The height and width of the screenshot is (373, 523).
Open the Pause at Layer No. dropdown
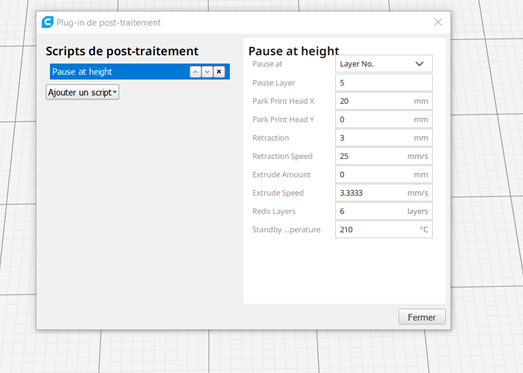tap(384, 64)
